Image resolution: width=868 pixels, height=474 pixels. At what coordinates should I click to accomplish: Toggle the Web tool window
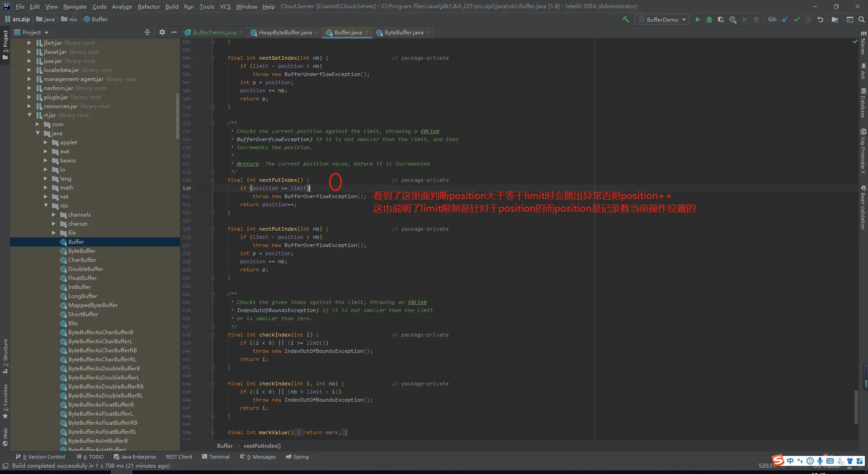(x=5, y=437)
